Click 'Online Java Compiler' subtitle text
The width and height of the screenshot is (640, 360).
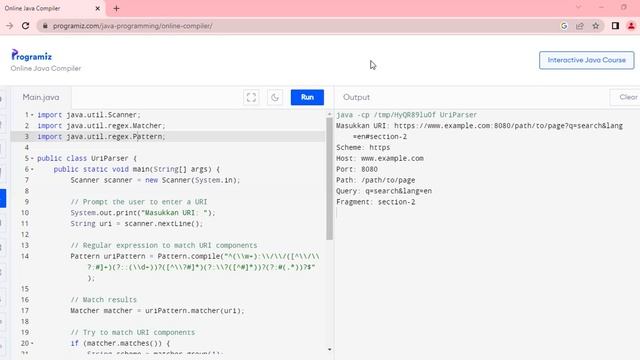tap(46, 68)
